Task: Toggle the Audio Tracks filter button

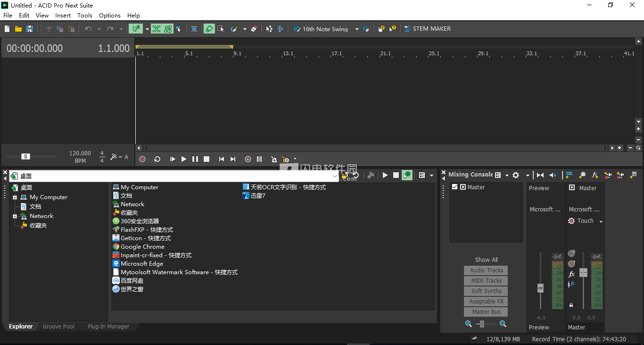Action: tap(486, 270)
